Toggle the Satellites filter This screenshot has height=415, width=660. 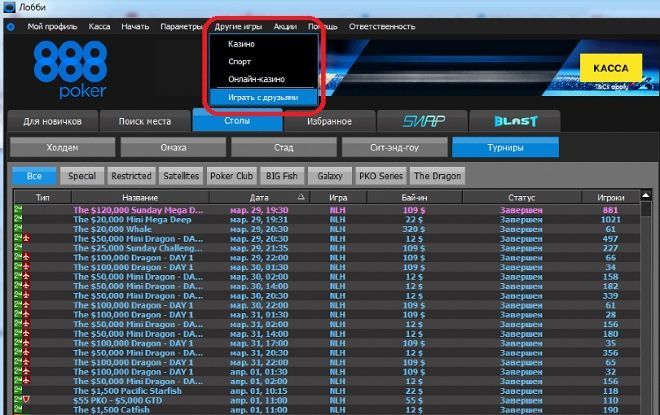(180, 175)
